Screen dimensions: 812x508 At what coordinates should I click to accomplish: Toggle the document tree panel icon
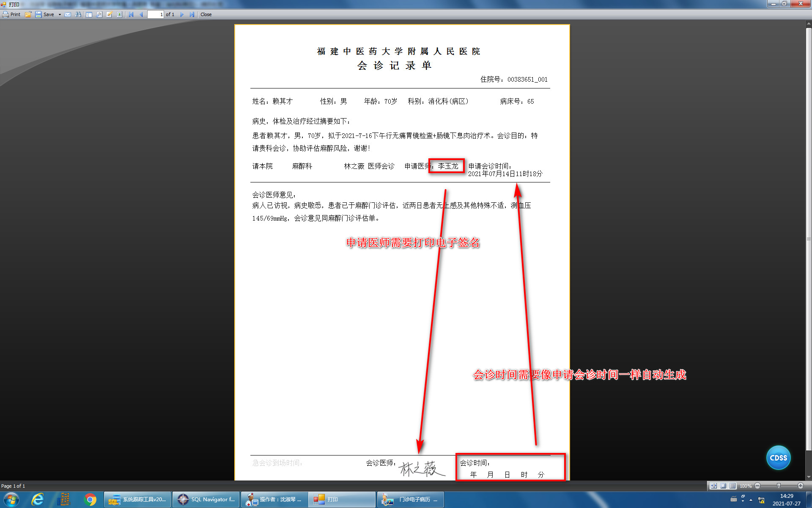point(89,14)
